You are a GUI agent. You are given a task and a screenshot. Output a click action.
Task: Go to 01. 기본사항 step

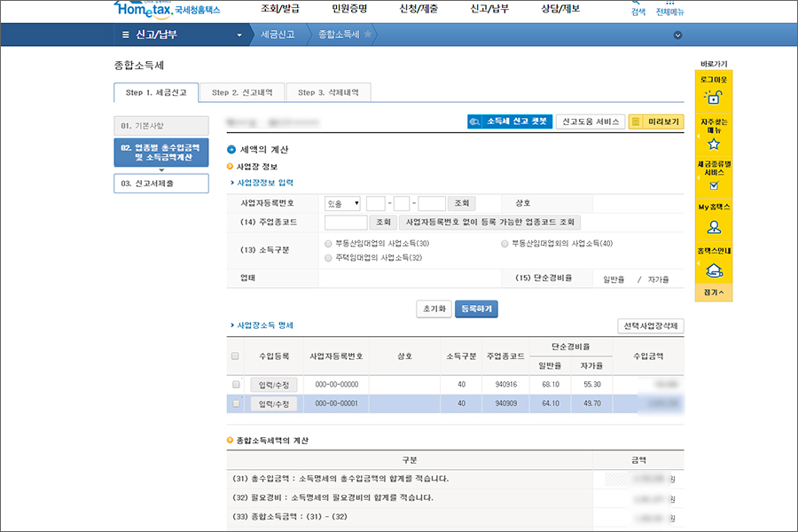click(x=161, y=126)
